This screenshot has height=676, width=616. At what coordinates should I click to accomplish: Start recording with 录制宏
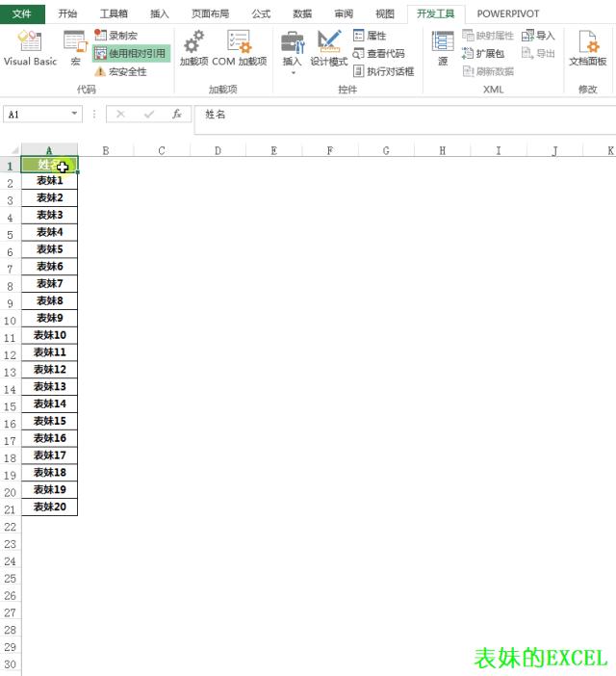pyautogui.click(x=115, y=36)
